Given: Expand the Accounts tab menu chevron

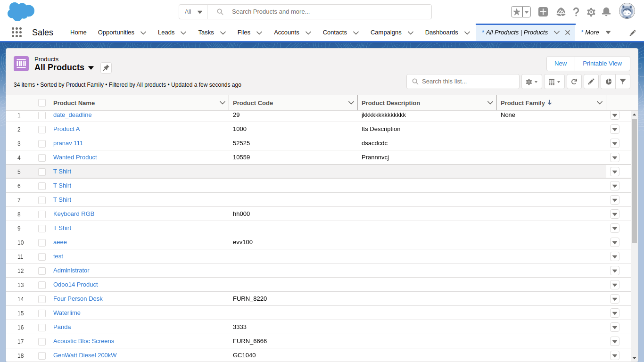Looking at the screenshot, I should [x=308, y=33].
